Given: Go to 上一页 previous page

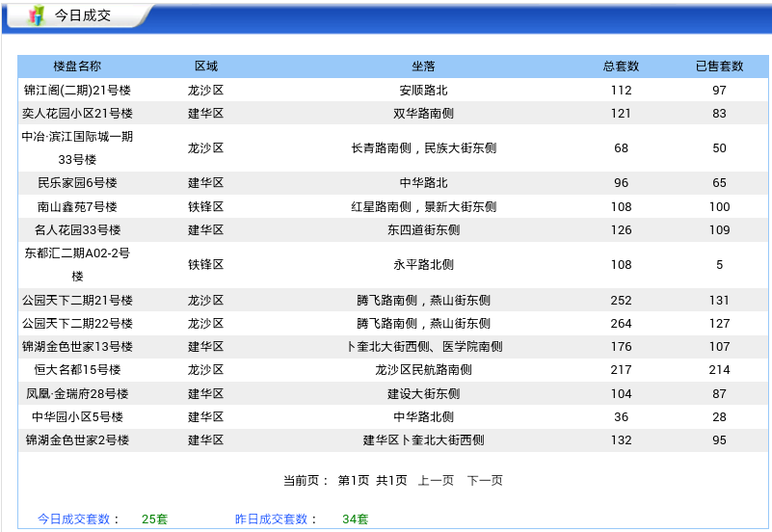Looking at the screenshot, I should coord(436,480).
